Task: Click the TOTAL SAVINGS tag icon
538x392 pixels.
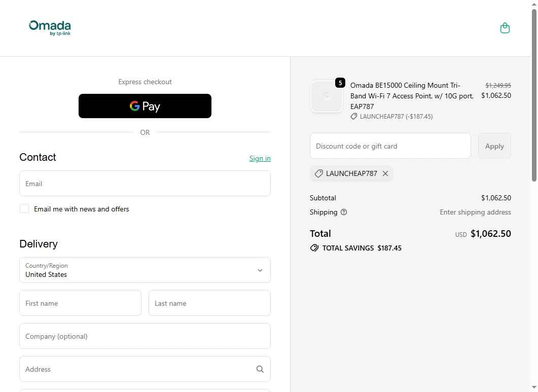Action: [x=314, y=248]
